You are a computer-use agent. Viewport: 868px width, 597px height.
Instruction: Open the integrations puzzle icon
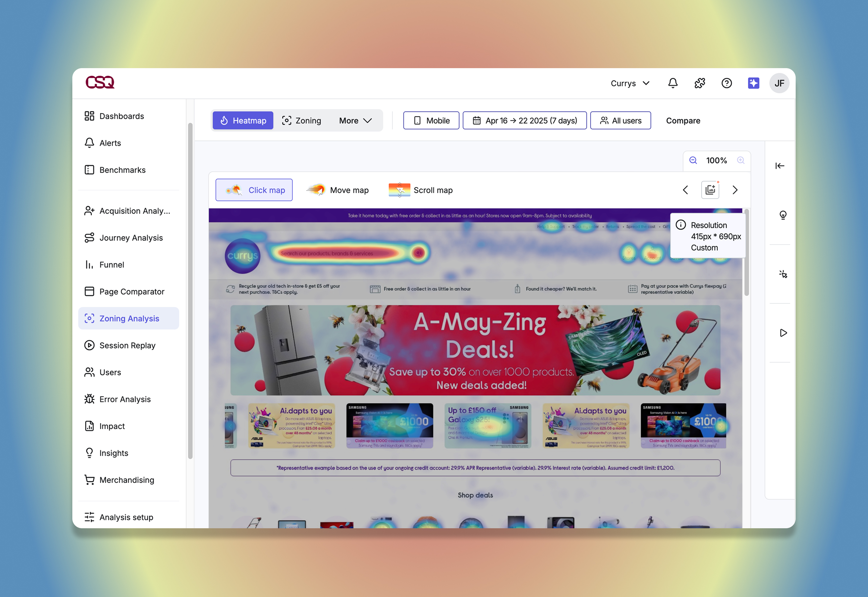(x=700, y=83)
